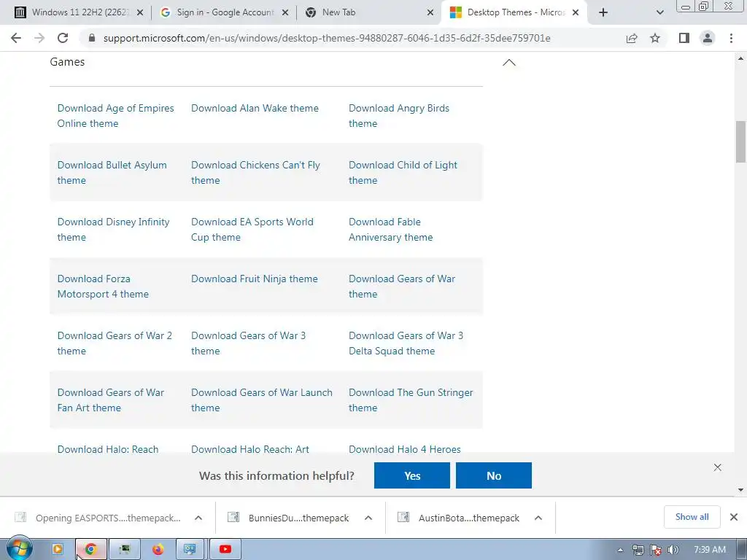747x560 pixels.
Task: Open the Chrome profile avatar menu
Action: point(708,38)
